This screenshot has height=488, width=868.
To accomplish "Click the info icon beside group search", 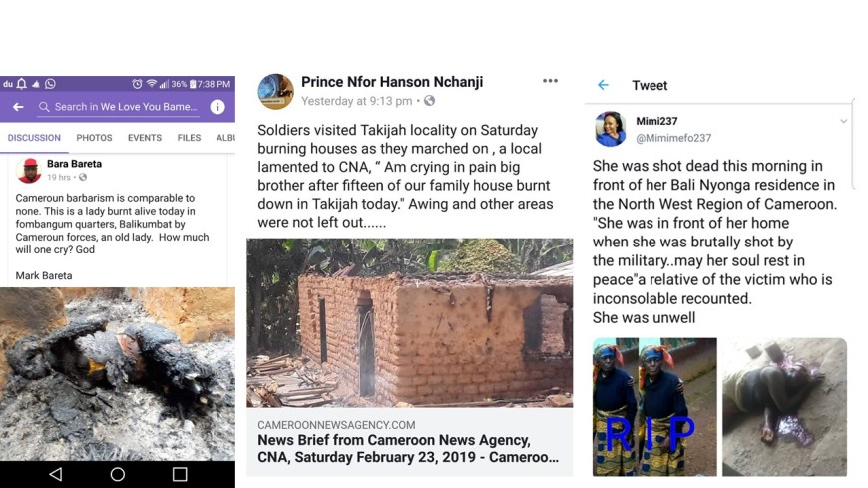I will point(217,107).
